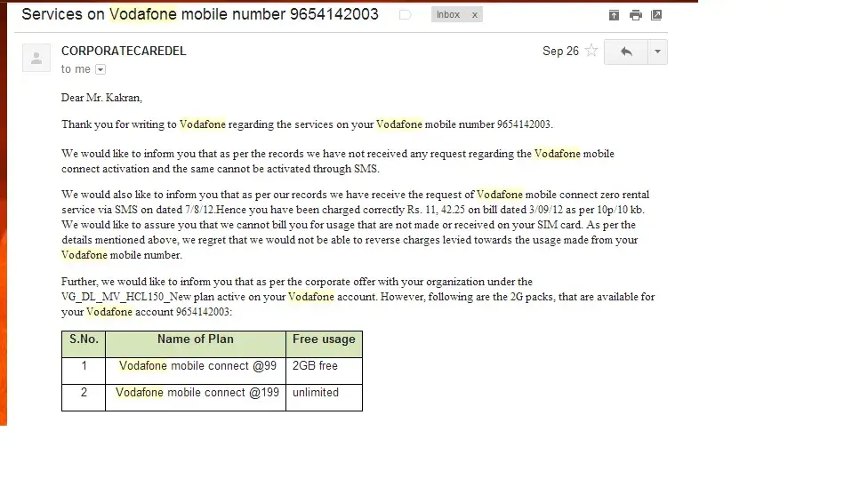Expand recipient details next to 'to me'
The height and width of the screenshot is (503, 868).
click(100, 69)
